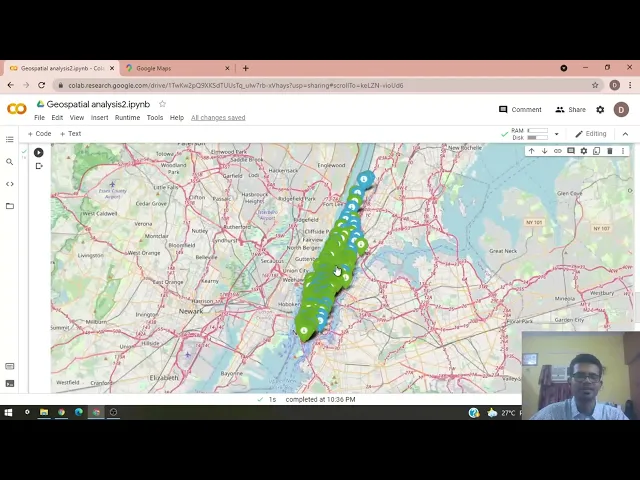
Task: Add a Text cell
Action: click(71, 133)
